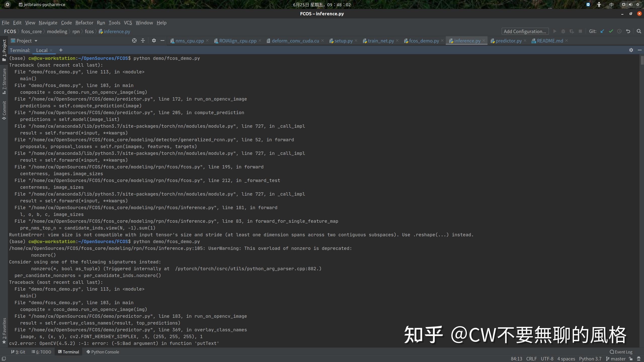
Task: Toggle tool window bars icon in status bar
Action: (4, 359)
